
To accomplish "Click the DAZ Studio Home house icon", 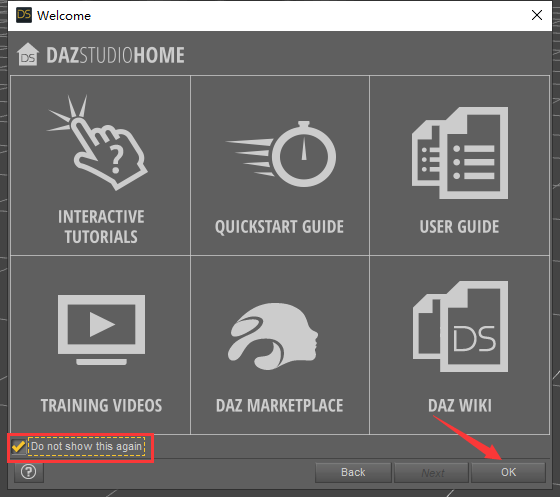I will pos(28,54).
